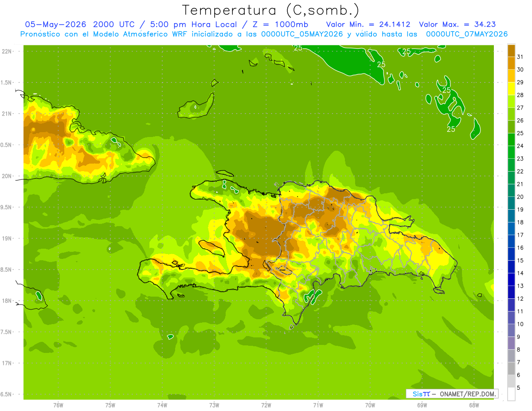532x411 pixels.
Task: Click the 68W longitude axis label
Action: point(474,405)
